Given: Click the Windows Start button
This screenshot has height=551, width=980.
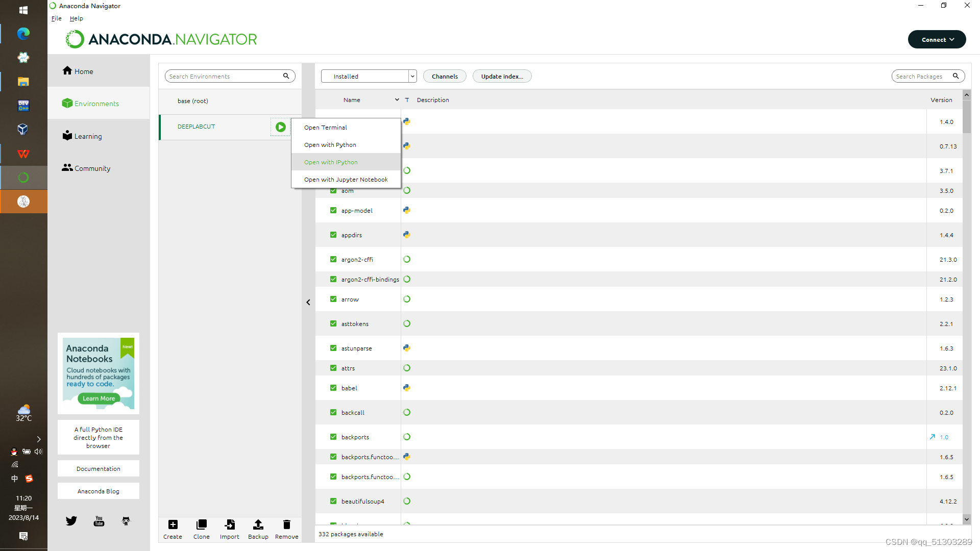Looking at the screenshot, I should click(x=23, y=10).
